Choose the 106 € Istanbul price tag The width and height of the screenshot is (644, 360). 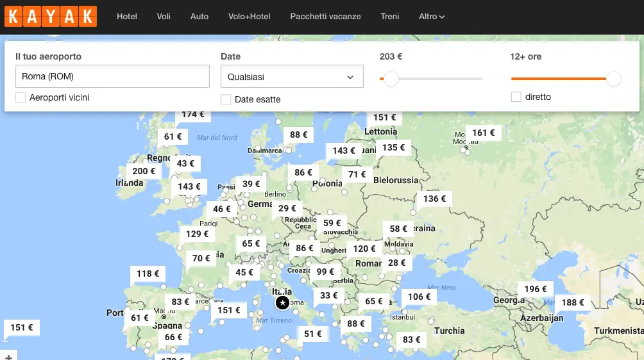pyautogui.click(x=419, y=297)
